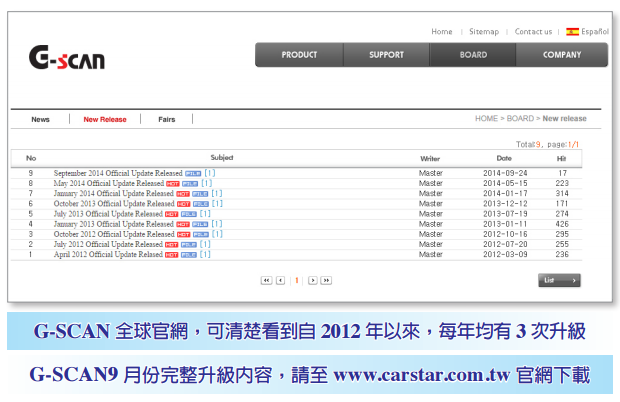Click comment count [1] on September 2014 row
The image size is (620, 402).
210,173
